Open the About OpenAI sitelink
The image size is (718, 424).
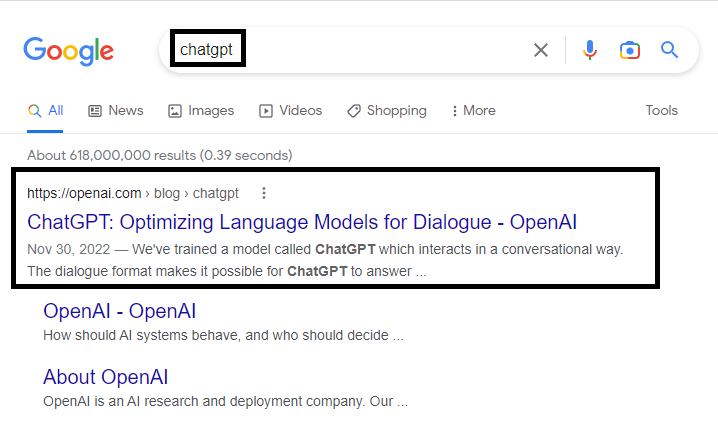point(105,377)
